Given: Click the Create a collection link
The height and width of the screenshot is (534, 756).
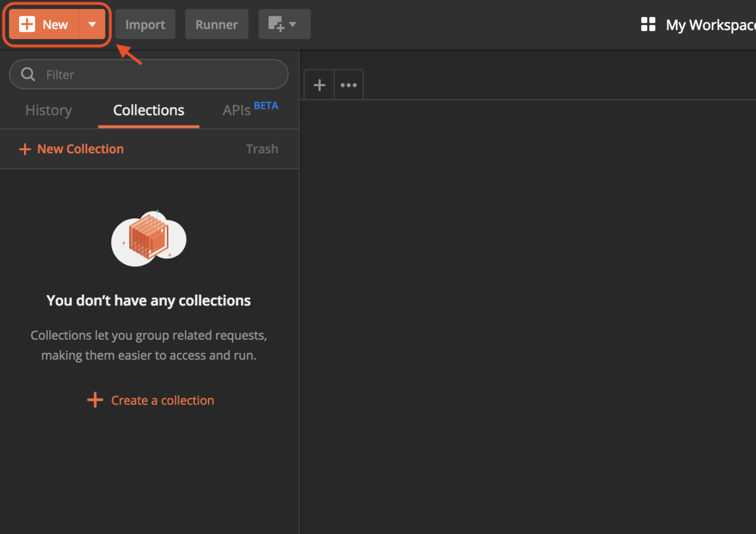Looking at the screenshot, I should click(x=151, y=401).
